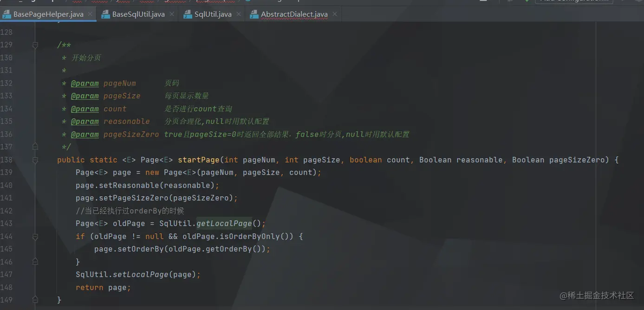
Task: Toggle the fold marker at line 137
Action: (35, 147)
